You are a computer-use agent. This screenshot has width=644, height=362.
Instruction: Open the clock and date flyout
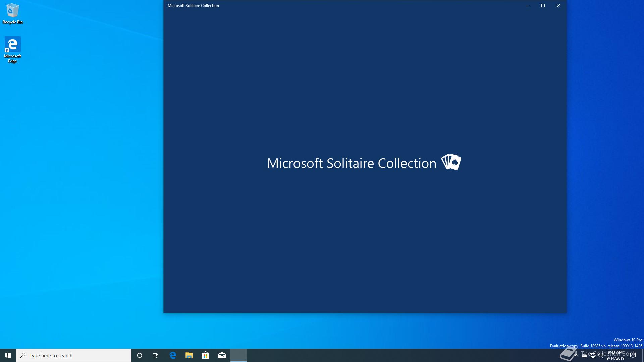pyautogui.click(x=615, y=355)
